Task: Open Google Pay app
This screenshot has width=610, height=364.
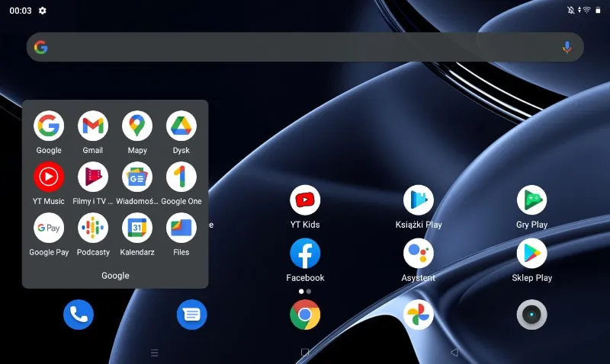Action: (49, 228)
